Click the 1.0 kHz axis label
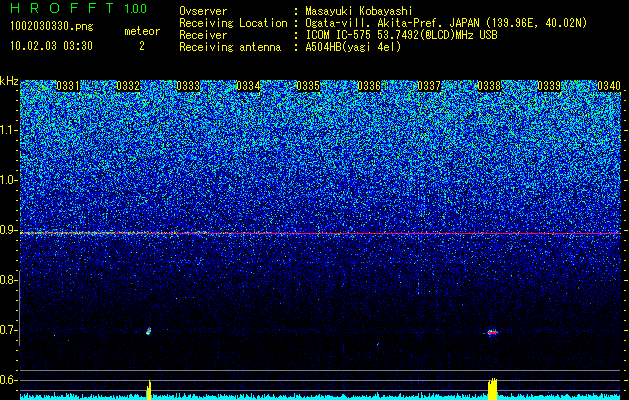629x400 pixels. tap(8, 180)
